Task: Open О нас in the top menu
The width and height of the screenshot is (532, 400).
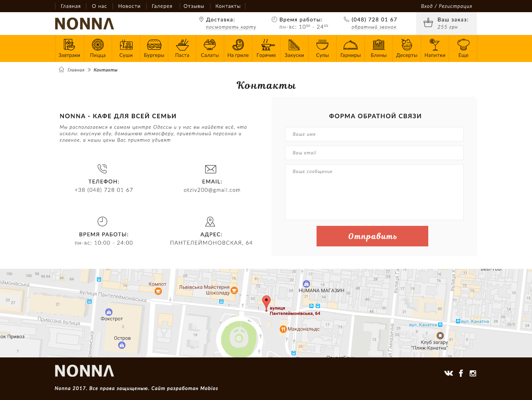Action: (99, 6)
